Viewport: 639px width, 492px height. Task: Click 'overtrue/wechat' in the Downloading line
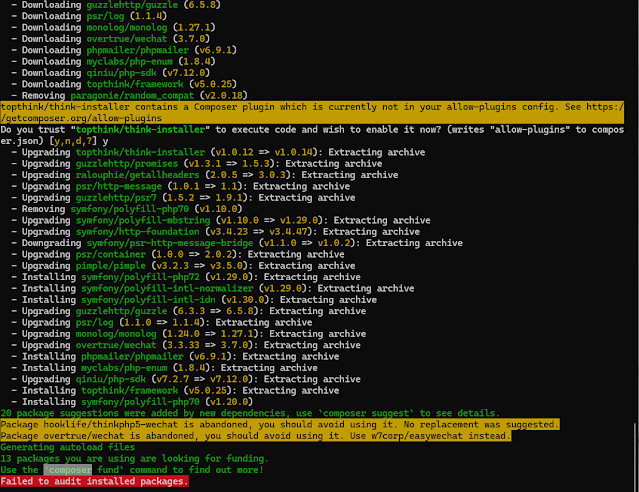[x=127, y=39]
